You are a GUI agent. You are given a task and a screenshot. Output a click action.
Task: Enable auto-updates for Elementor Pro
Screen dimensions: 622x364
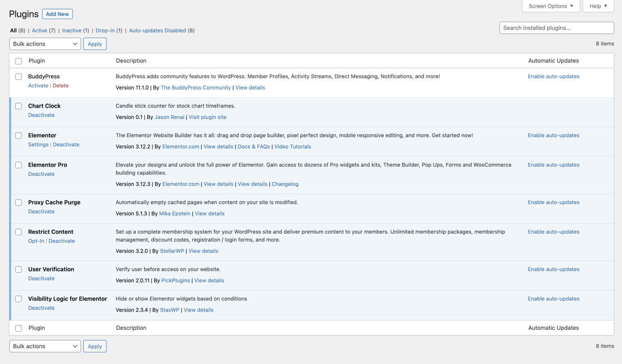pos(554,165)
